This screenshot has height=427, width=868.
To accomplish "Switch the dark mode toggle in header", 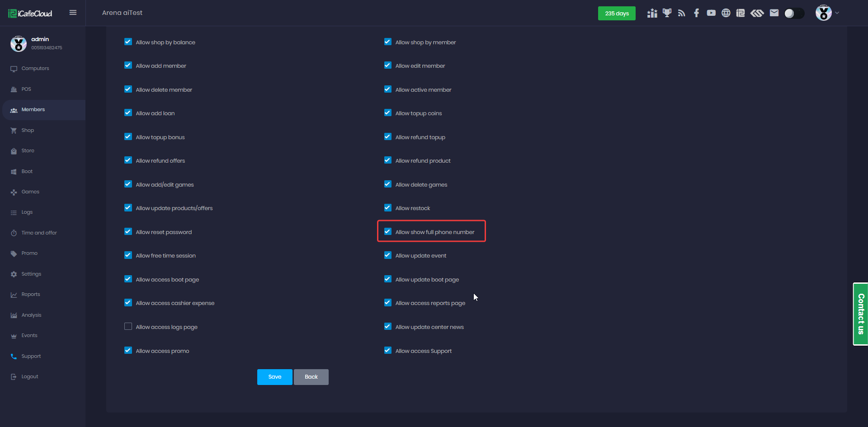I will click(x=794, y=13).
